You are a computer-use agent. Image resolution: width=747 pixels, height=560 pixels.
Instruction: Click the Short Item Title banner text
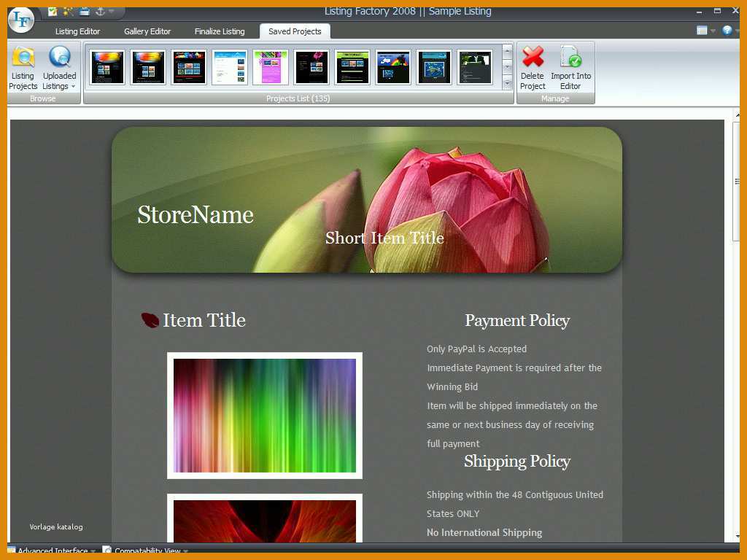384,238
